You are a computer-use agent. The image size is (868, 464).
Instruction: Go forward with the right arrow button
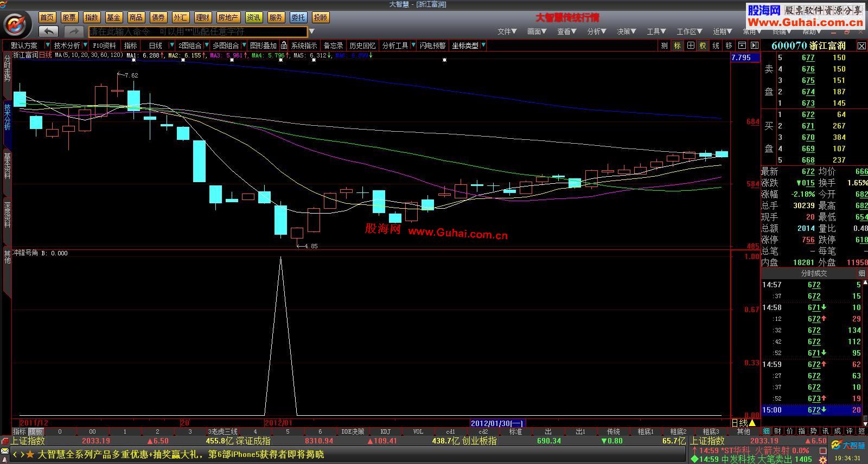(74, 31)
